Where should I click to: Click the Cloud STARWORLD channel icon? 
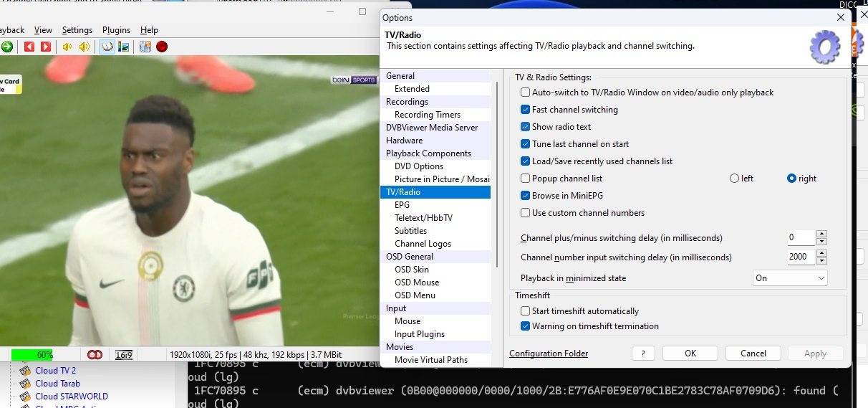[25, 397]
